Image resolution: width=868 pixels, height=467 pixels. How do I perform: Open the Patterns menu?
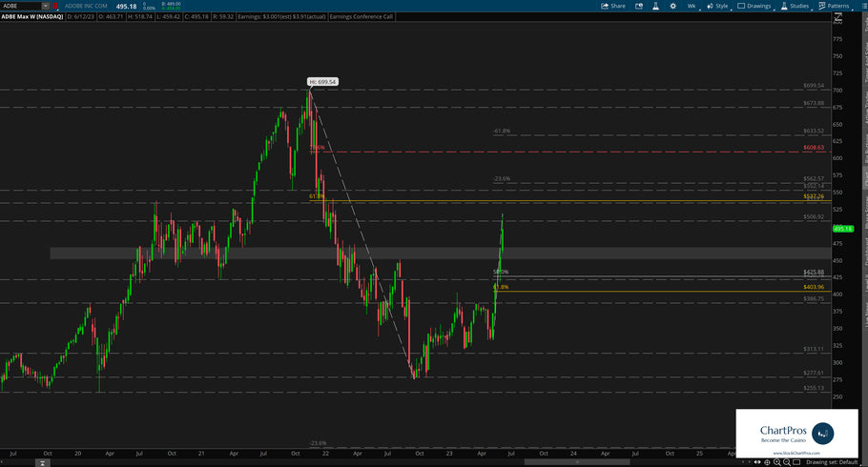click(x=835, y=6)
